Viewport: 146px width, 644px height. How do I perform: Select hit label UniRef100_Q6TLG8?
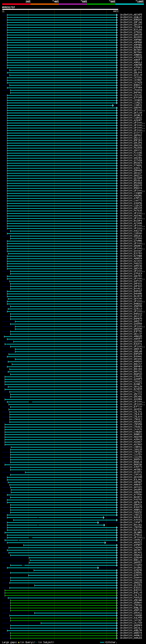(x=131, y=113)
